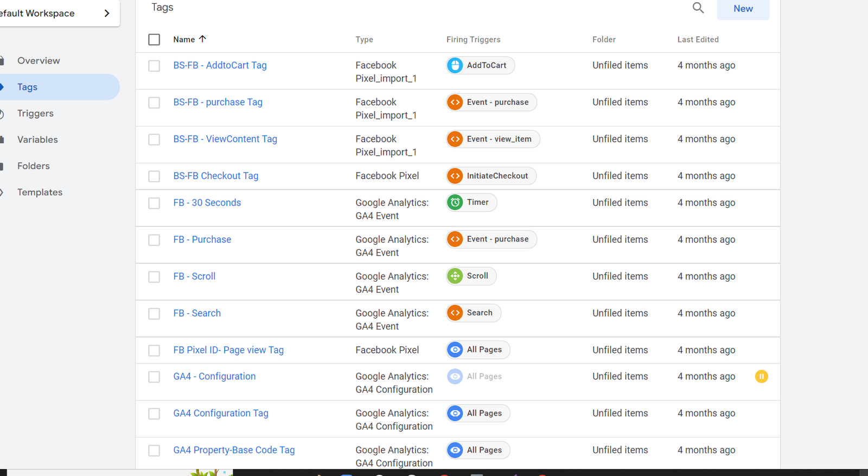Viewport: 868px width, 476px height.
Task: Click the New tag button
Action: [x=743, y=9]
